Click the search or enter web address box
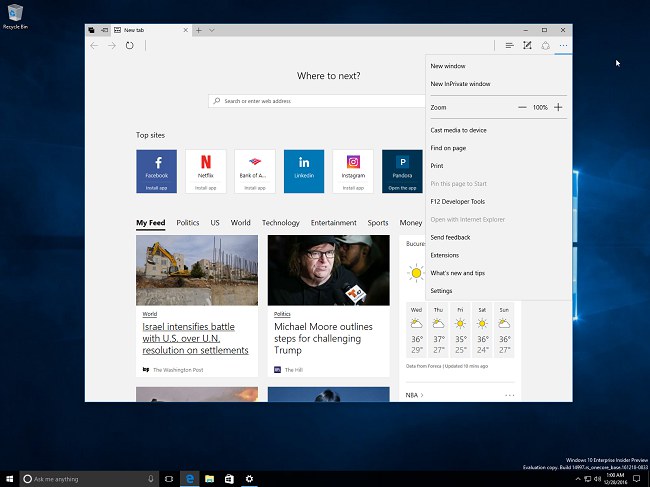Image resolution: width=650 pixels, height=487 pixels. pos(317,101)
